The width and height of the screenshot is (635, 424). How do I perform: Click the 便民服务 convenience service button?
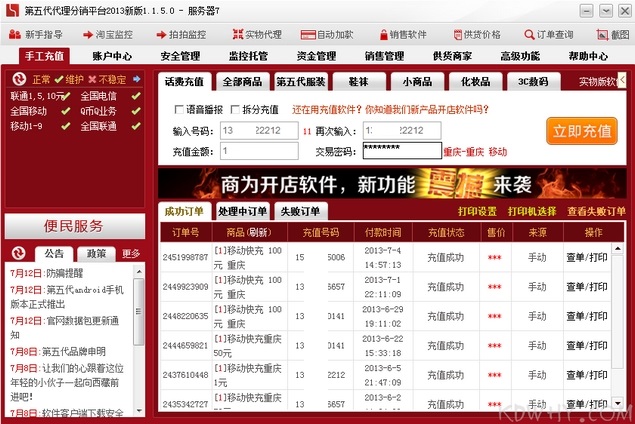73,226
